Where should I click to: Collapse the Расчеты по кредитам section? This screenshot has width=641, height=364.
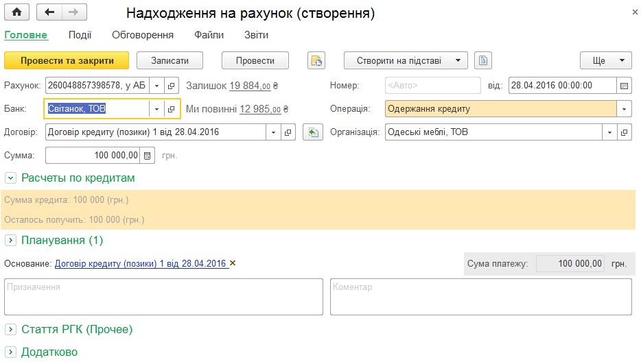tap(10, 178)
